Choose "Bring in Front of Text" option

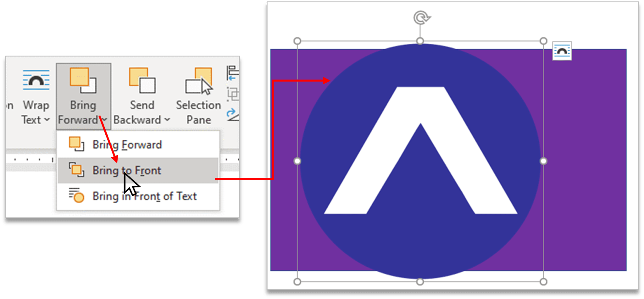(145, 196)
